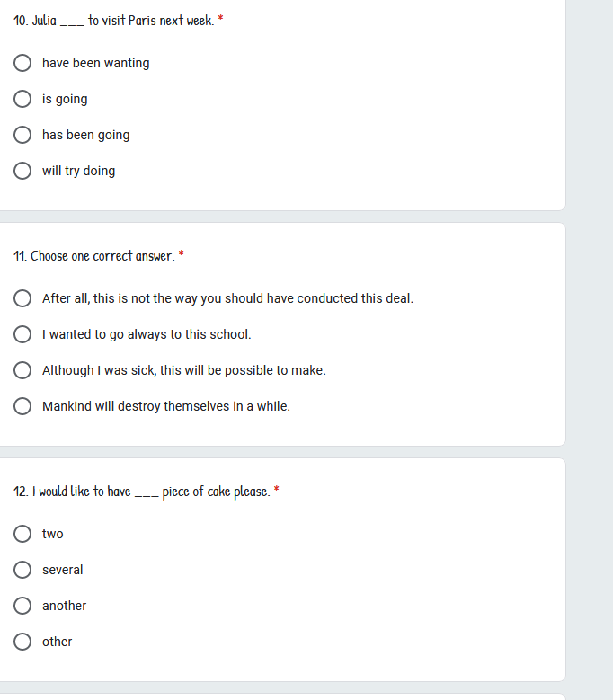Click the 'several' option label text

63,570
